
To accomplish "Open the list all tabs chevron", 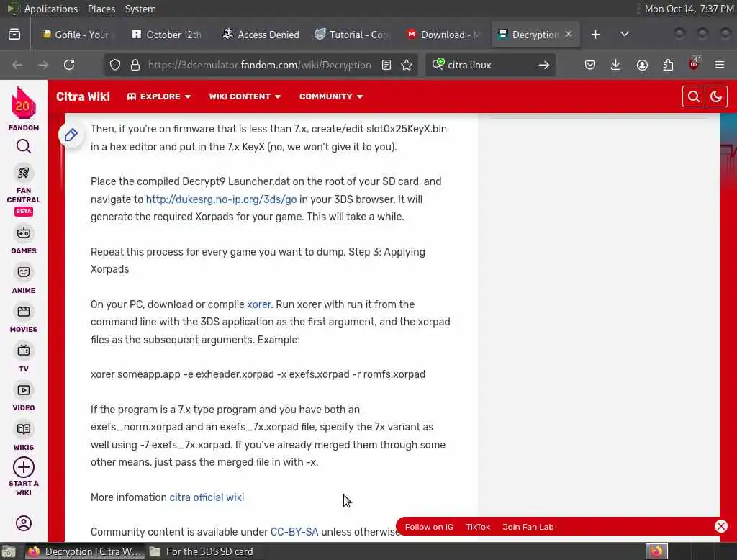I will [624, 35].
